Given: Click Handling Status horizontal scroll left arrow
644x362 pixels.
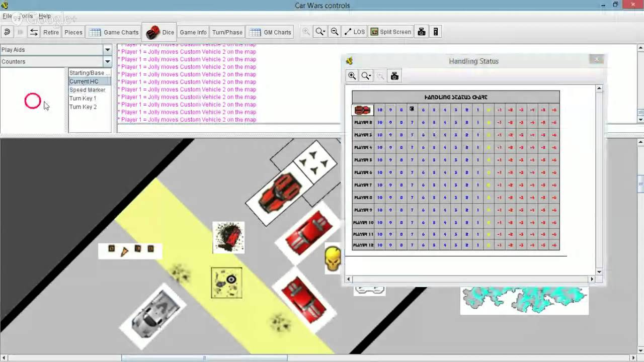Looking at the screenshot, I should pyautogui.click(x=349, y=279).
